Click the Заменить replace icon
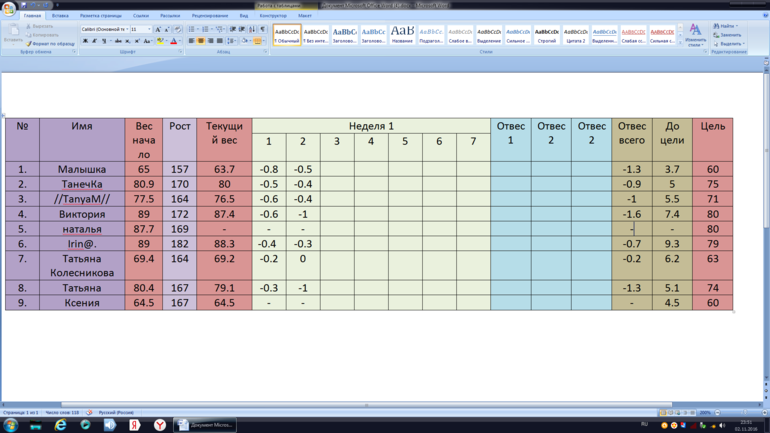Image resolution: width=770 pixels, height=433 pixels. pos(729,35)
